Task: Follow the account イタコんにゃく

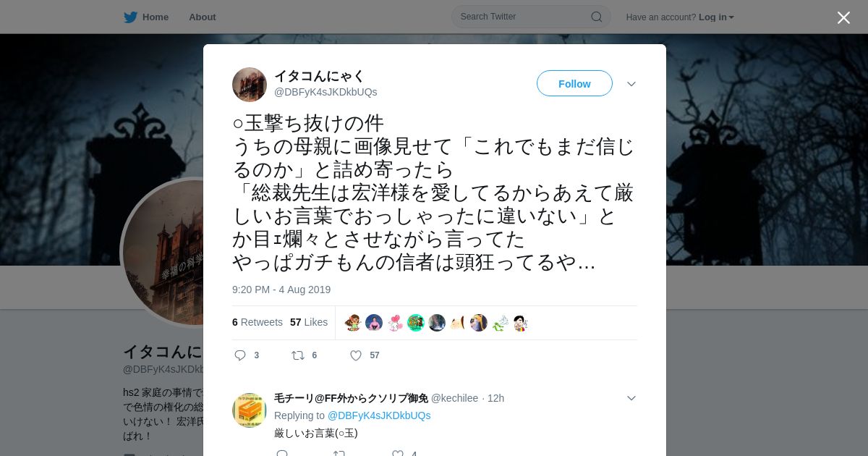Action: 574,83
